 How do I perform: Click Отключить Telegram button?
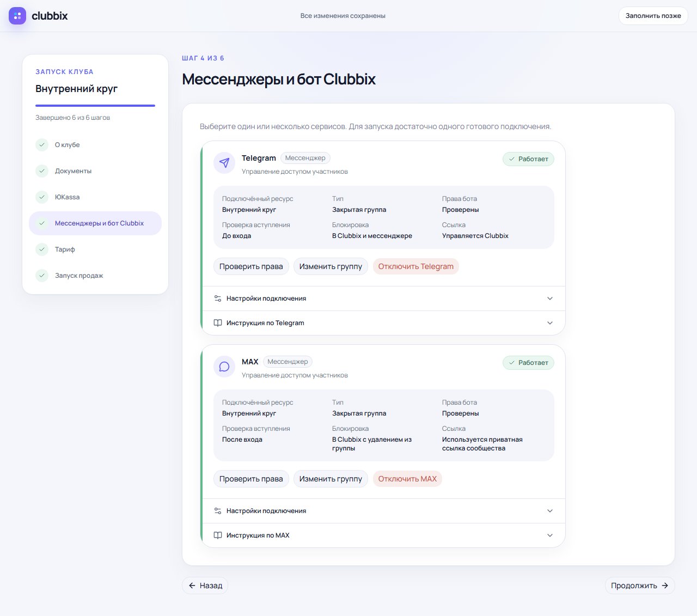(x=416, y=266)
